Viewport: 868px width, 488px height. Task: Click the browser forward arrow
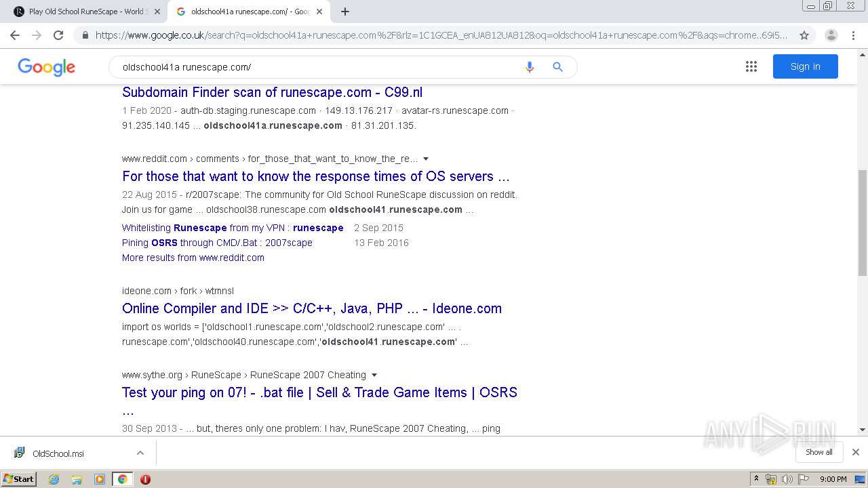click(x=37, y=35)
